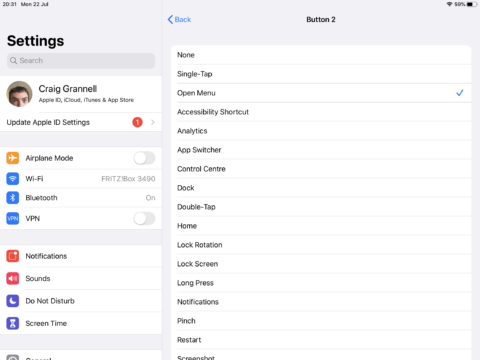Tap the Screen Time hourglass icon
The height and width of the screenshot is (360, 480).
(13, 323)
